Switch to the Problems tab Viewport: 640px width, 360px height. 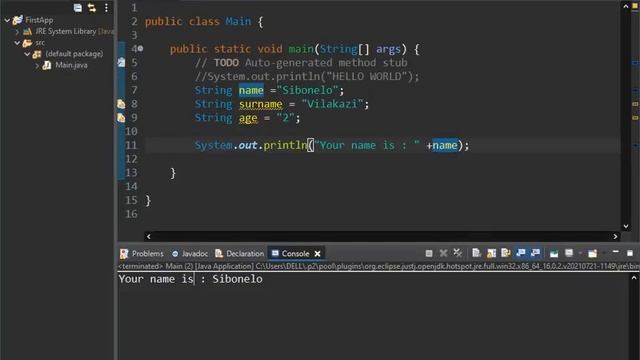click(x=142, y=253)
